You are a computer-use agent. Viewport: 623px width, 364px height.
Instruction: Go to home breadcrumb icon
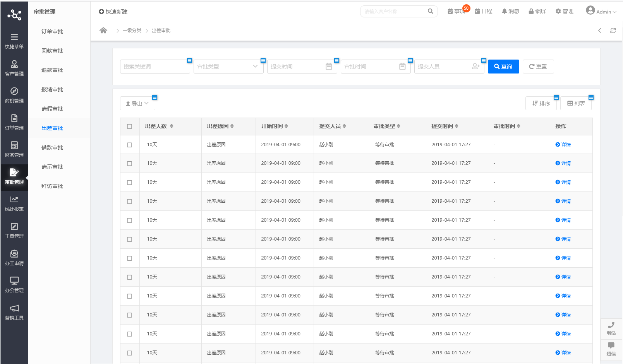click(x=103, y=30)
